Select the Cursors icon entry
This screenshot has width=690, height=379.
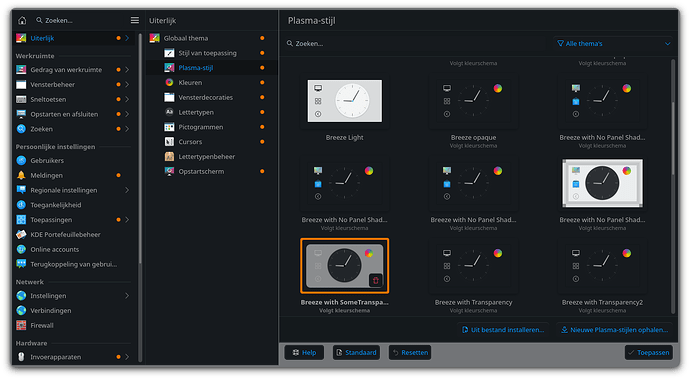tap(169, 142)
